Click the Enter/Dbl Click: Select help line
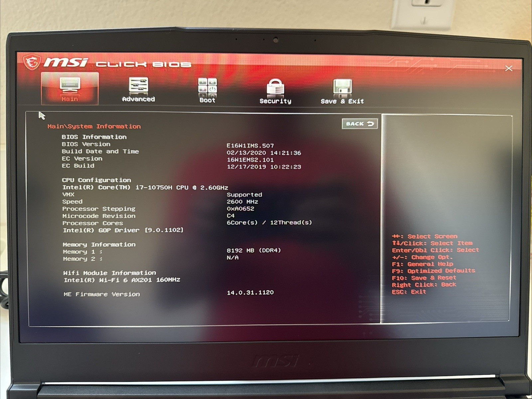The height and width of the screenshot is (399, 532). [x=436, y=250]
